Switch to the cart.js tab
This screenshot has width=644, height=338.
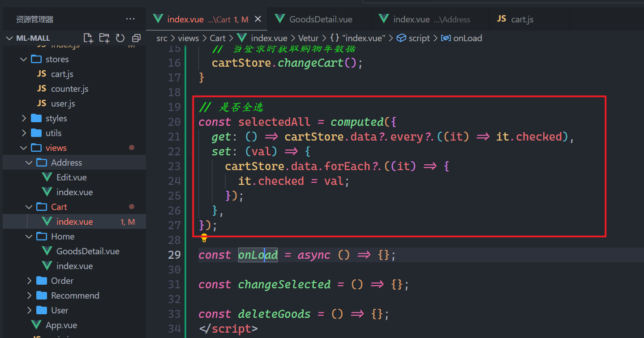(530, 19)
